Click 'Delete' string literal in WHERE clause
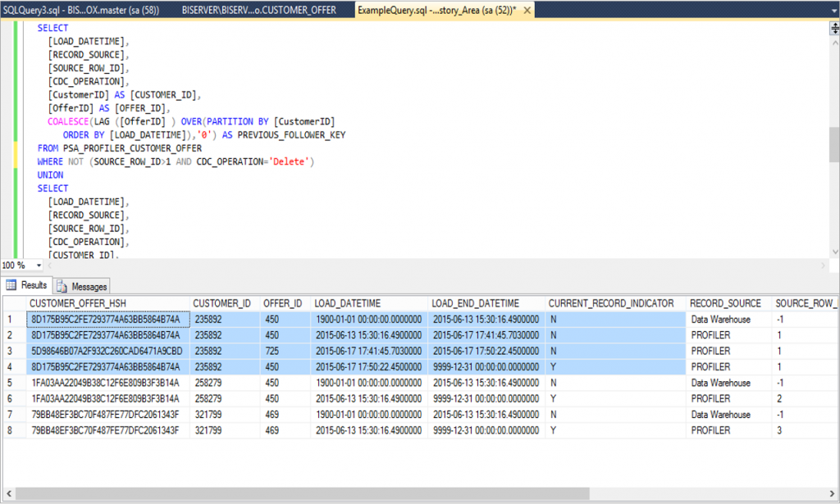The height and width of the screenshot is (504, 840). click(289, 161)
